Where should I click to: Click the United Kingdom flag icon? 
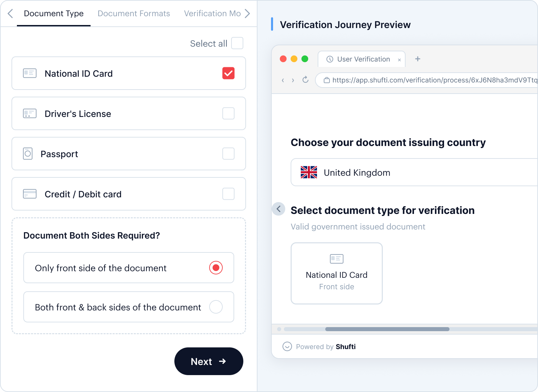pyautogui.click(x=309, y=172)
